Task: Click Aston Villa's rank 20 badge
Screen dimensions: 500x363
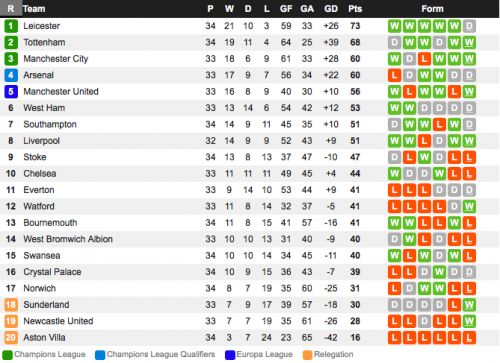Action: click(x=11, y=337)
